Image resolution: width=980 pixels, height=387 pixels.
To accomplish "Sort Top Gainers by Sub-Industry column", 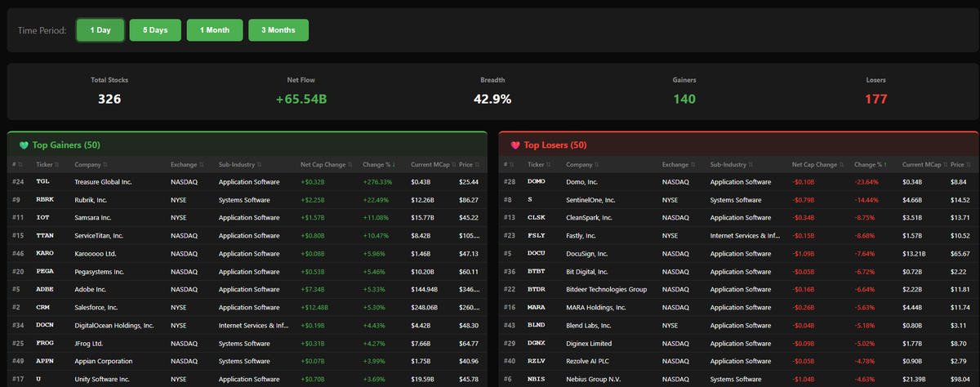I will 240,164.
